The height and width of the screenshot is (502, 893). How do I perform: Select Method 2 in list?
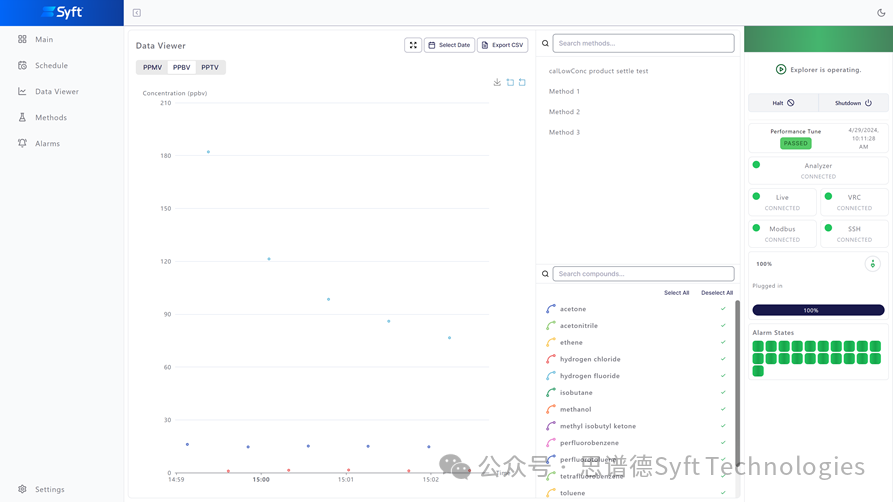click(564, 112)
